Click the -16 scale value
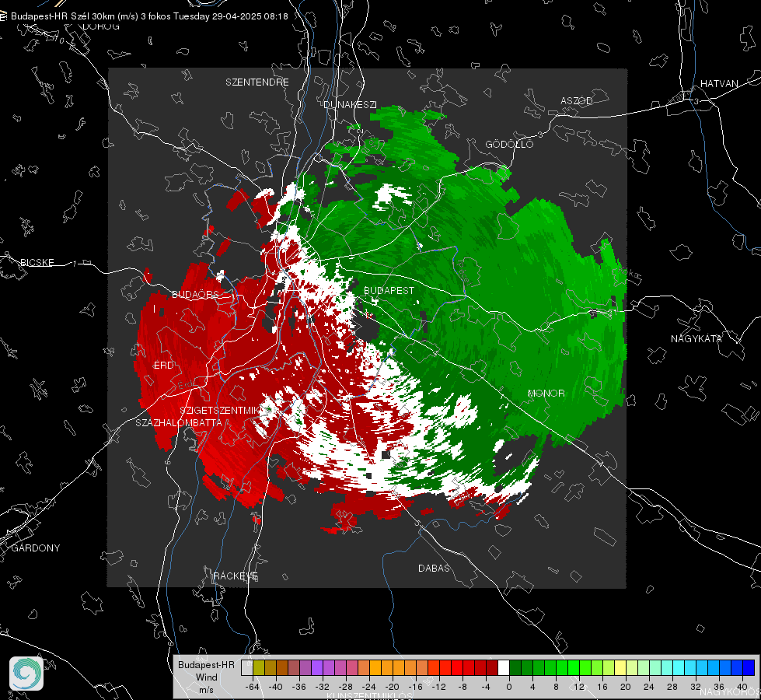 pyautogui.click(x=415, y=687)
